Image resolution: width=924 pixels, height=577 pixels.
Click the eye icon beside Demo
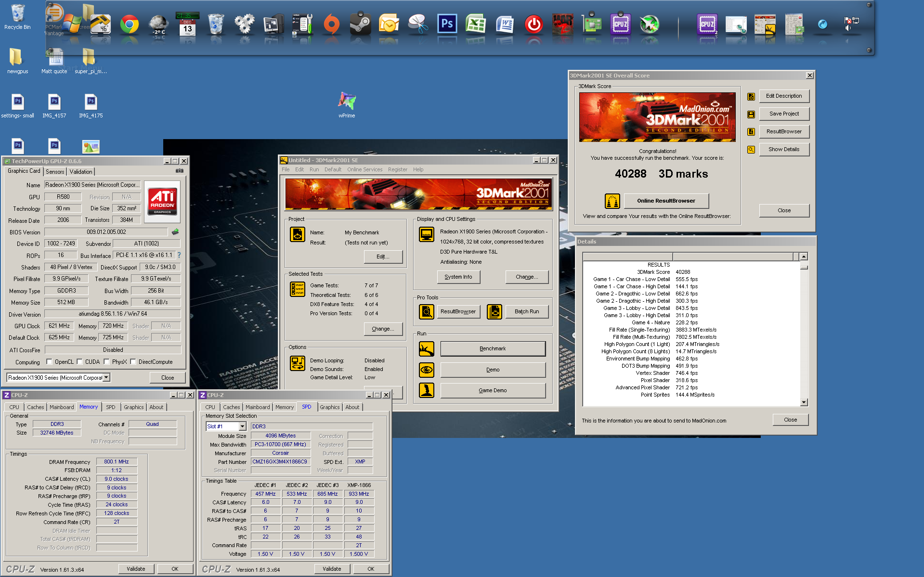coord(427,370)
